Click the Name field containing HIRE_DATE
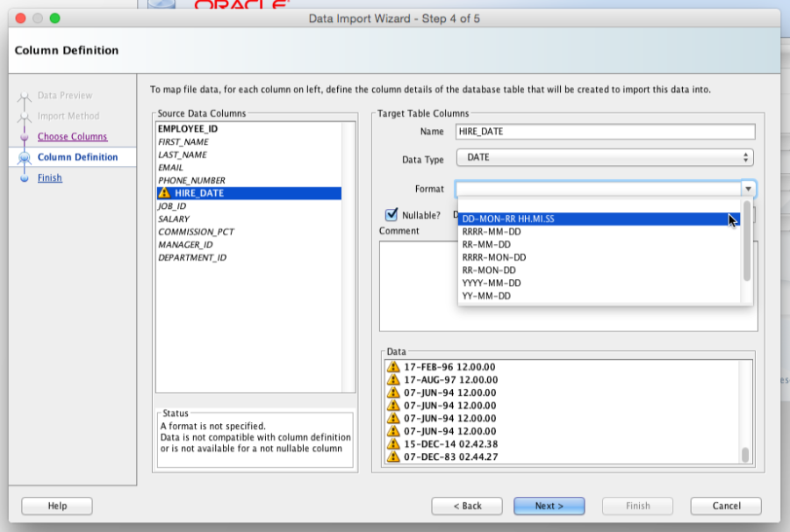This screenshot has height=532, width=790. [606, 131]
